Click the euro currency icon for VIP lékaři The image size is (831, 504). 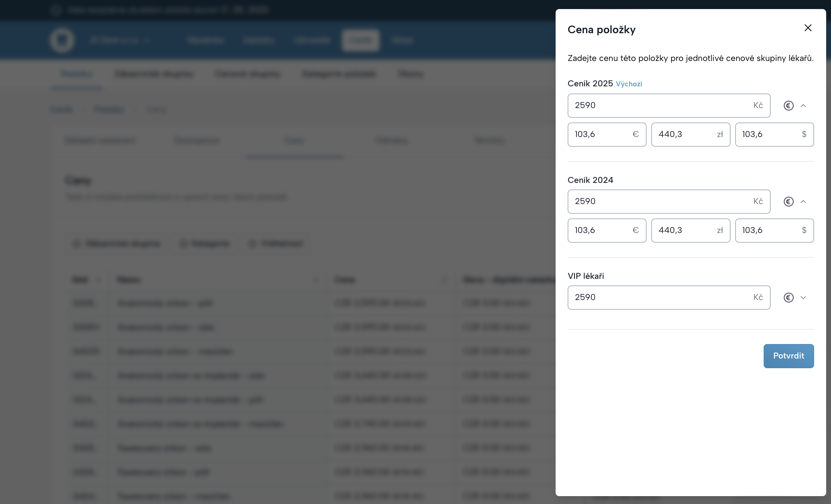click(x=788, y=297)
